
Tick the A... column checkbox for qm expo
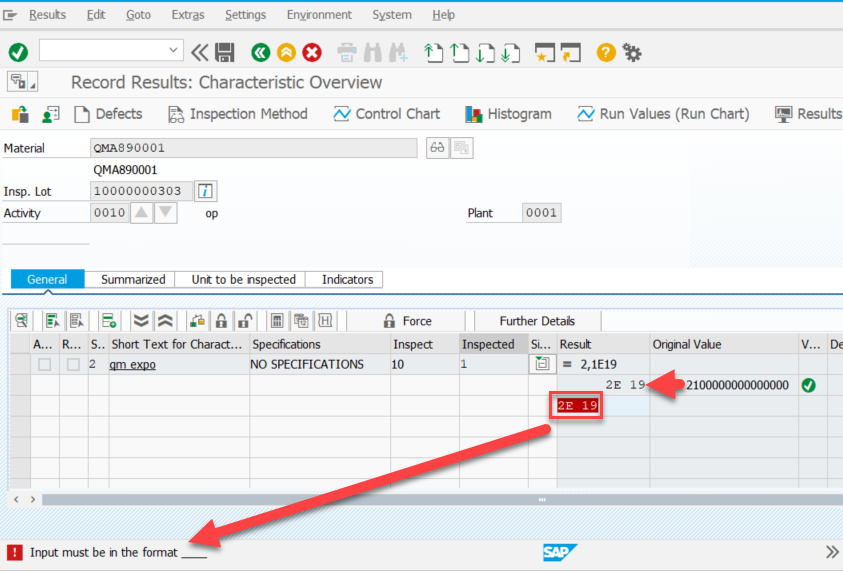(x=45, y=365)
